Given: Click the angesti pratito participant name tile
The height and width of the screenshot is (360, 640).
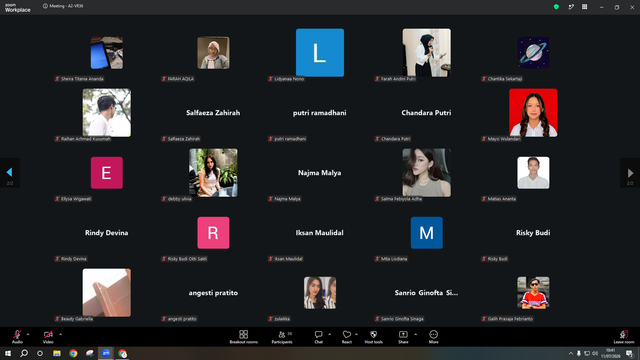Looking at the screenshot, I should pyautogui.click(x=213, y=293).
